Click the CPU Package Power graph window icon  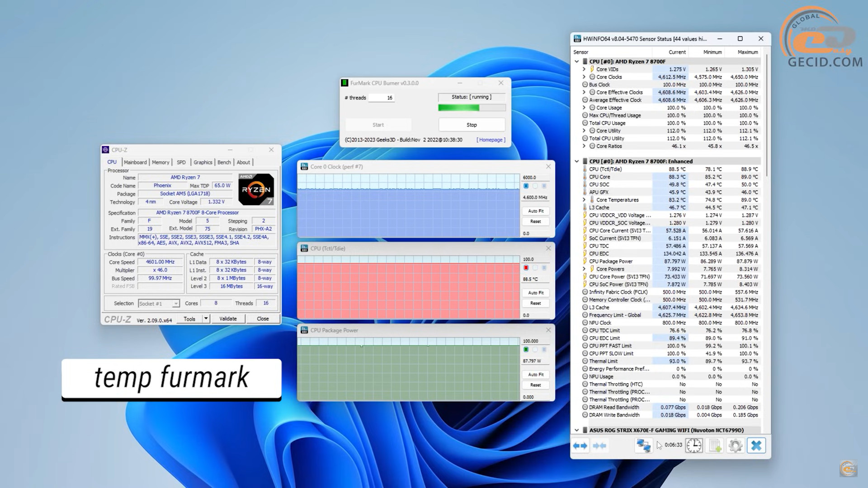(304, 330)
